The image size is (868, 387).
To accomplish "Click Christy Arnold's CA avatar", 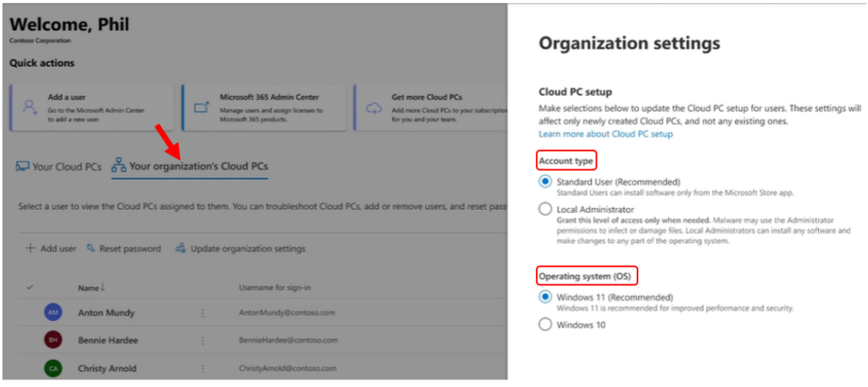I will pos(53,368).
